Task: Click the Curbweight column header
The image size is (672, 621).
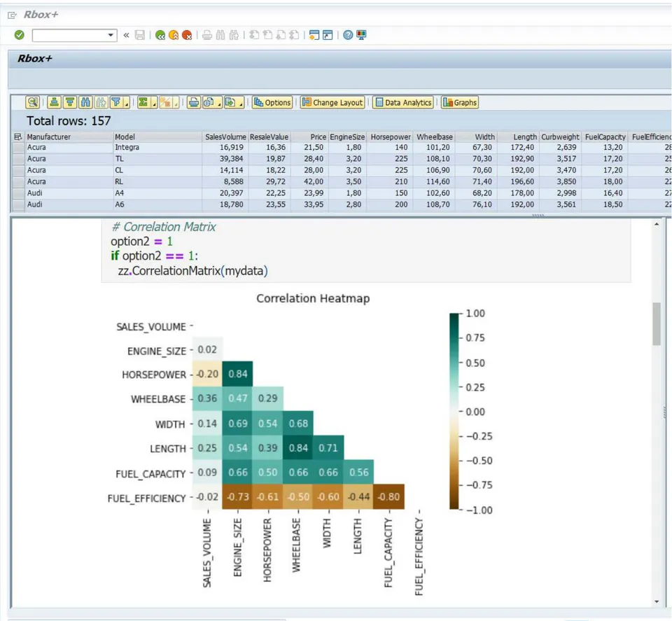Action: [x=560, y=137]
